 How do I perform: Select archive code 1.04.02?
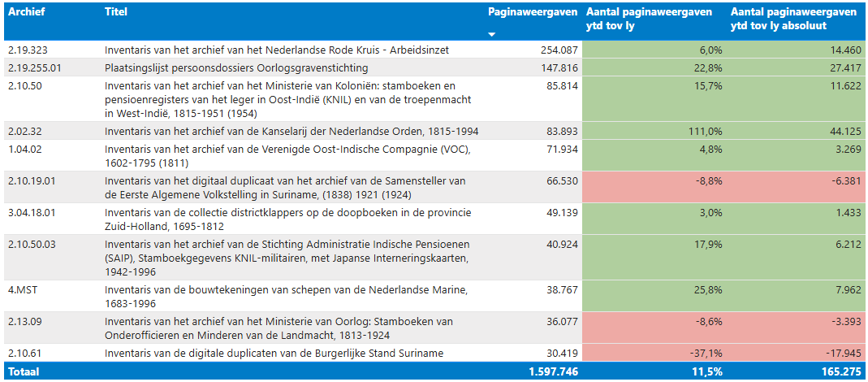[25, 149]
